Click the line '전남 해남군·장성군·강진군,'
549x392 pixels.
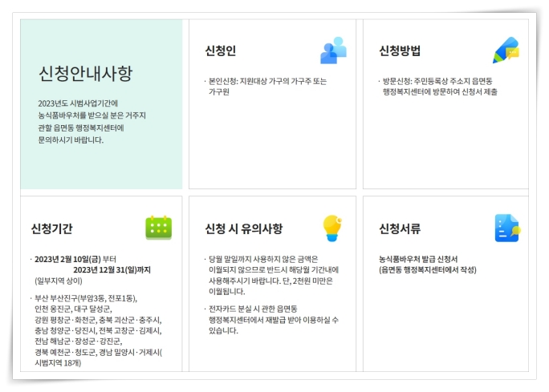pyautogui.click(x=79, y=341)
